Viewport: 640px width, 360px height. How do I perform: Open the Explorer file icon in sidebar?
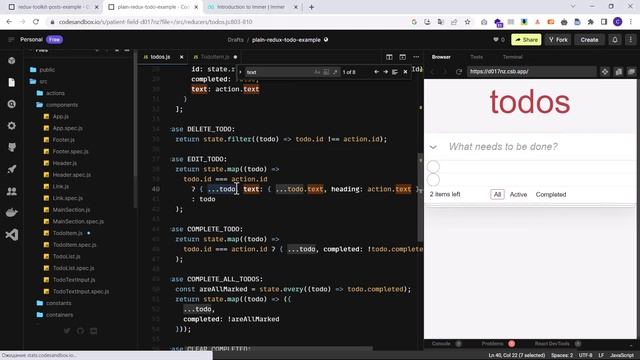(x=11, y=82)
